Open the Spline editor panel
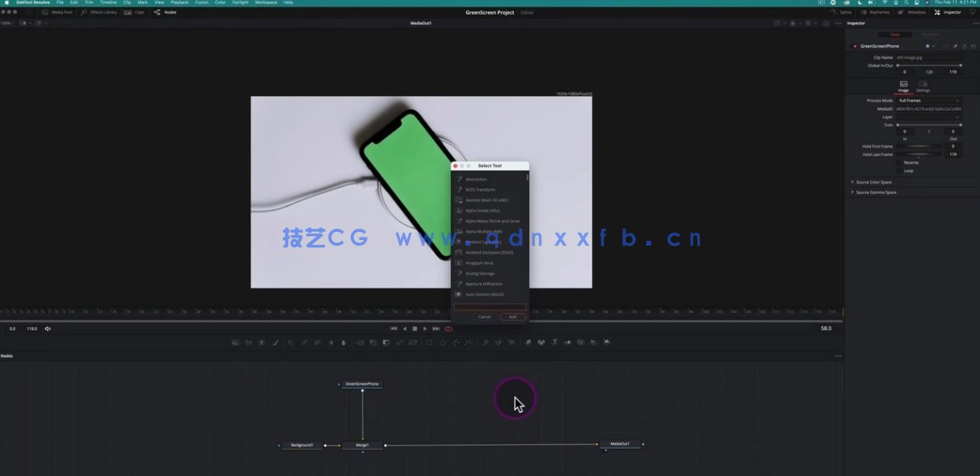 click(x=841, y=12)
